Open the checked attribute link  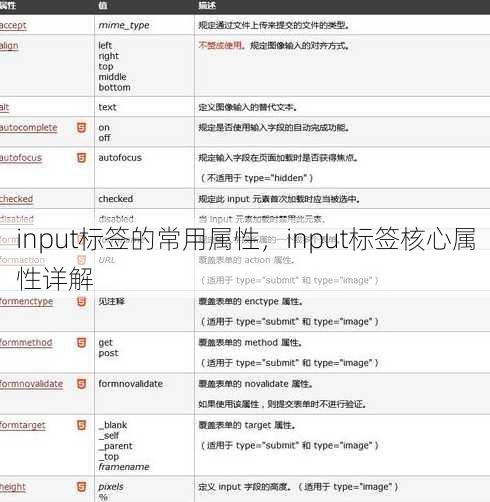[x=16, y=199]
